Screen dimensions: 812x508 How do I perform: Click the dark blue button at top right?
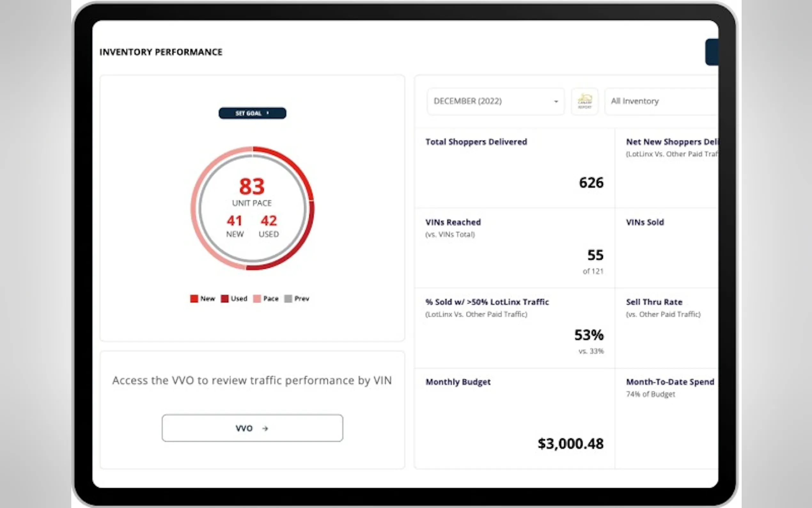712,52
